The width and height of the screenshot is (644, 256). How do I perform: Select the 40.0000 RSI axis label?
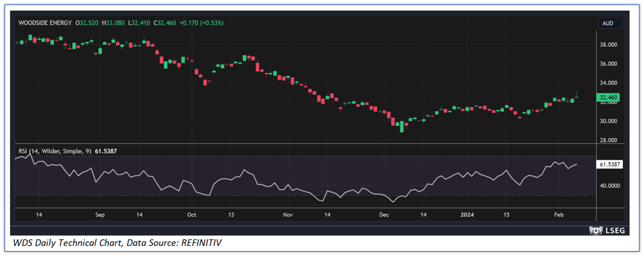point(610,186)
